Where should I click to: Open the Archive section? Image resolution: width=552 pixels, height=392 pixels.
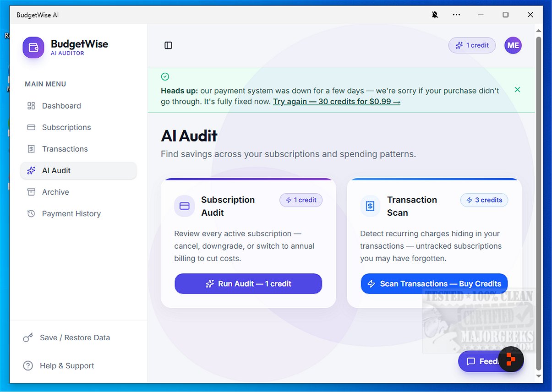[78, 192]
